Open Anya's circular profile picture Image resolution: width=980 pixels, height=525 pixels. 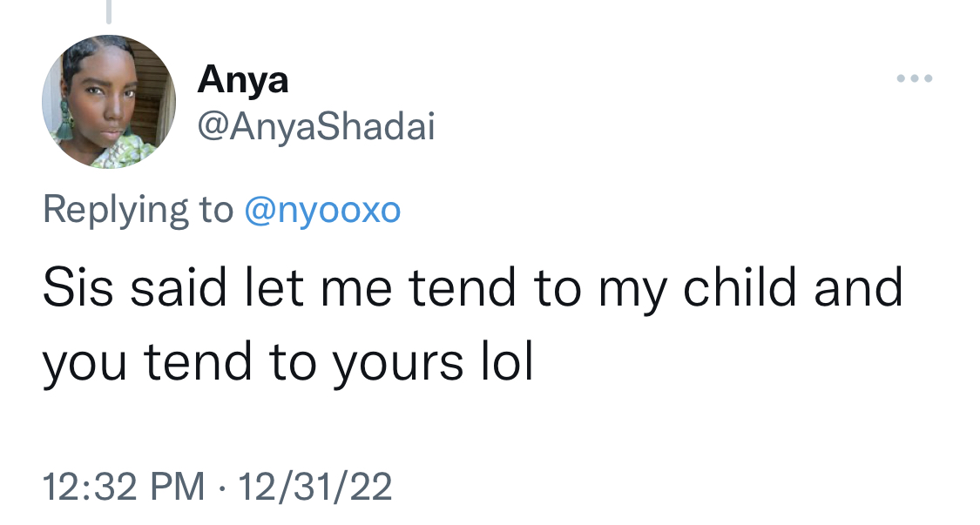click(x=109, y=102)
